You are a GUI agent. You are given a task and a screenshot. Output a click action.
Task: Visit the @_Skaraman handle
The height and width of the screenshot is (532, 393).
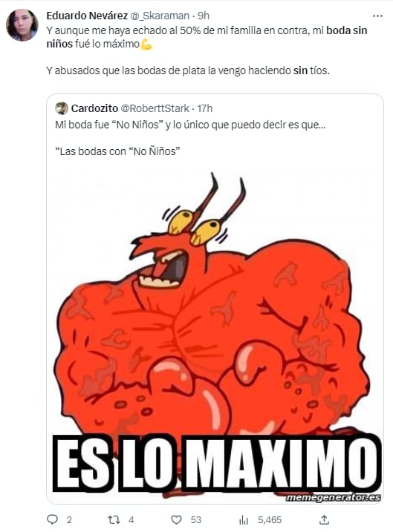(160, 16)
